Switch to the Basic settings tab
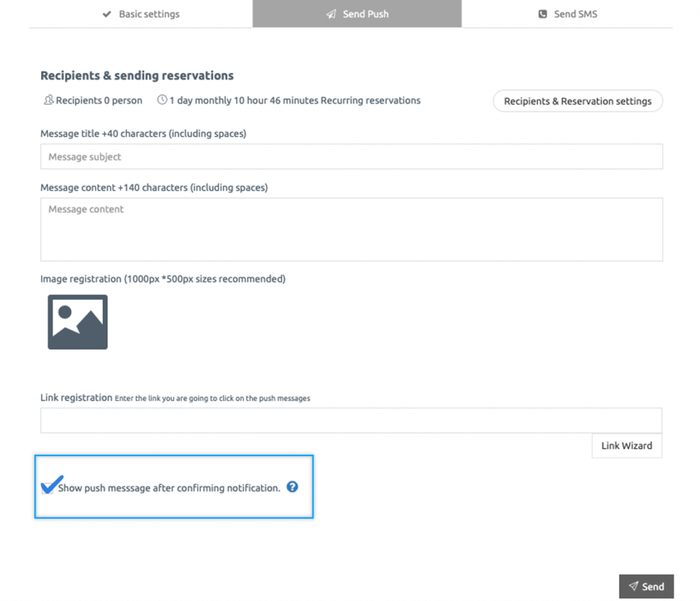 [x=140, y=14]
